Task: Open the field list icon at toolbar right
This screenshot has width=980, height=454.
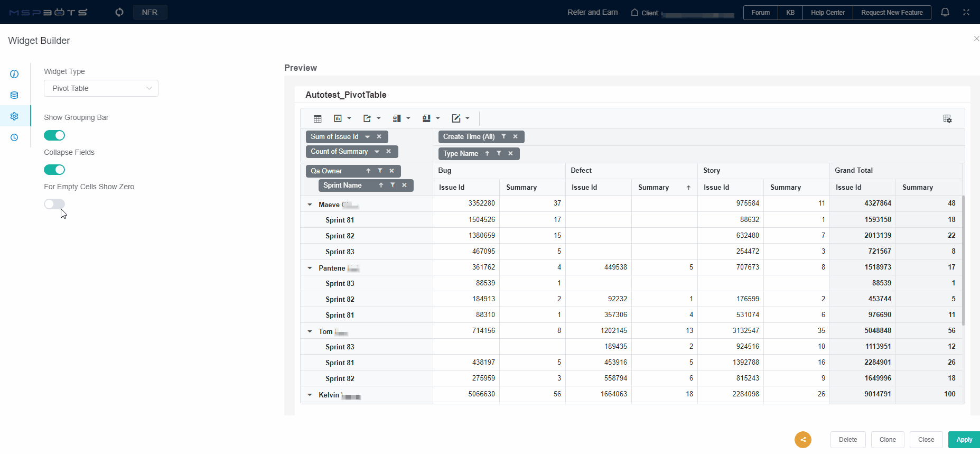Action: click(x=947, y=118)
